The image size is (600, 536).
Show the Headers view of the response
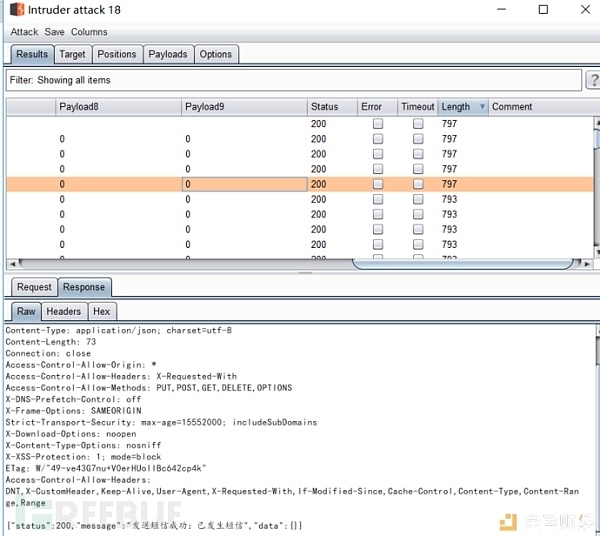click(64, 311)
